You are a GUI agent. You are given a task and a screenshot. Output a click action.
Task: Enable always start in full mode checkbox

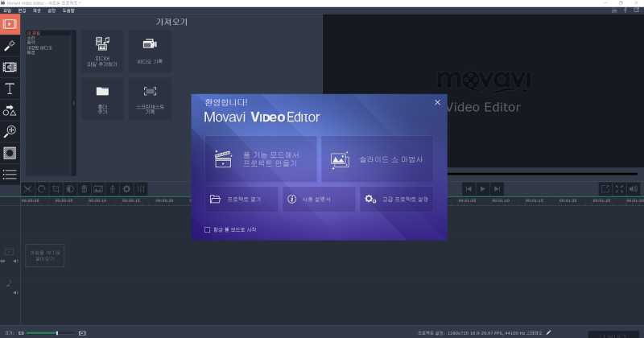(208, 230)
